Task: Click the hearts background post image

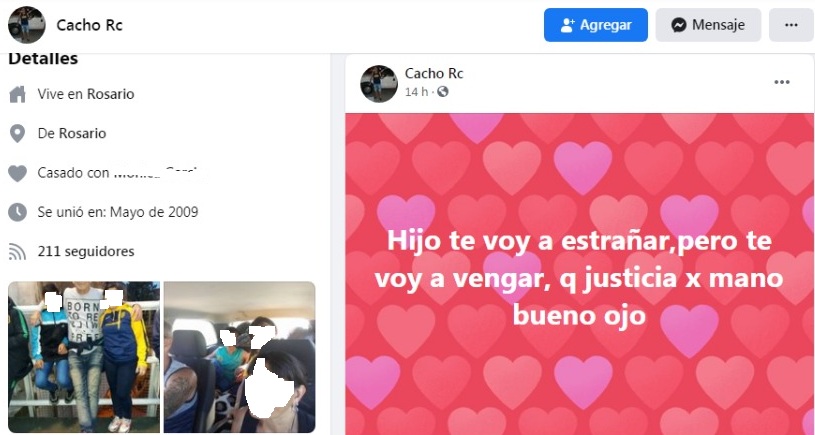Action: click(580, 274)
